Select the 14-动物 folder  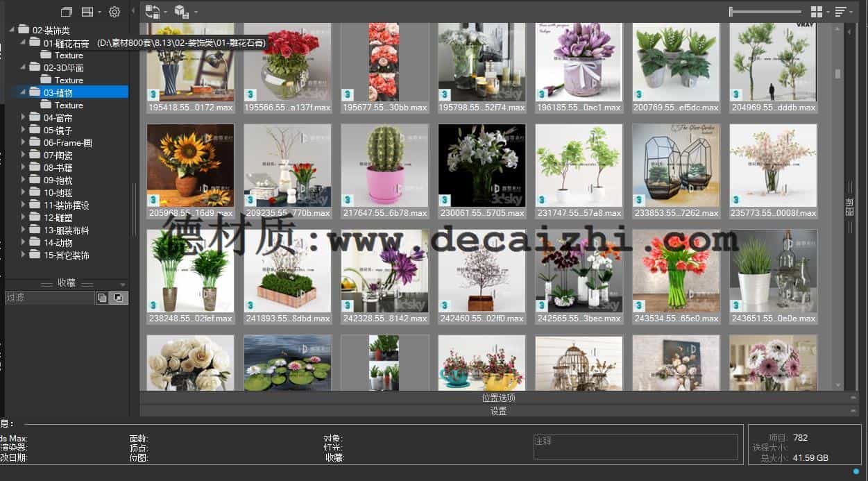(58, 243)
